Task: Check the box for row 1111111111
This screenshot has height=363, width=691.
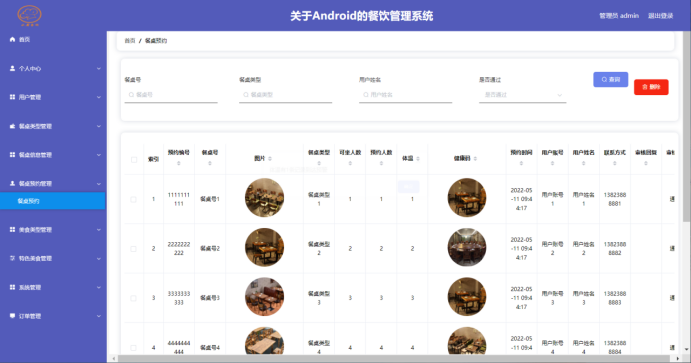Action: coord(134,200)
